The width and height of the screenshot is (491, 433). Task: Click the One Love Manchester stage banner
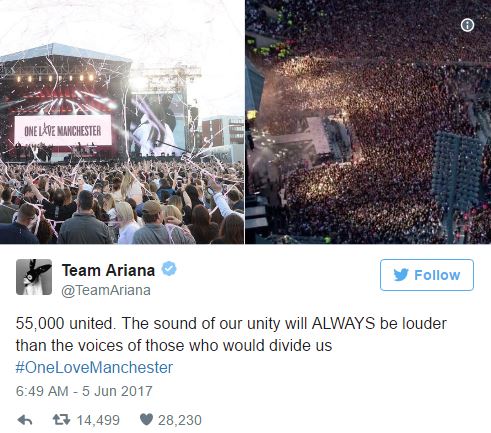63,130
